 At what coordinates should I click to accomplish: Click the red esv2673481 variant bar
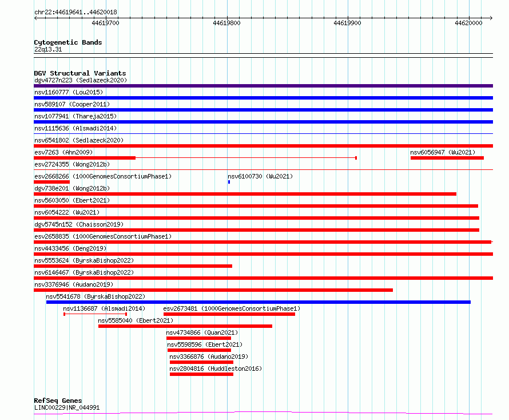click(x=229, y=314)
